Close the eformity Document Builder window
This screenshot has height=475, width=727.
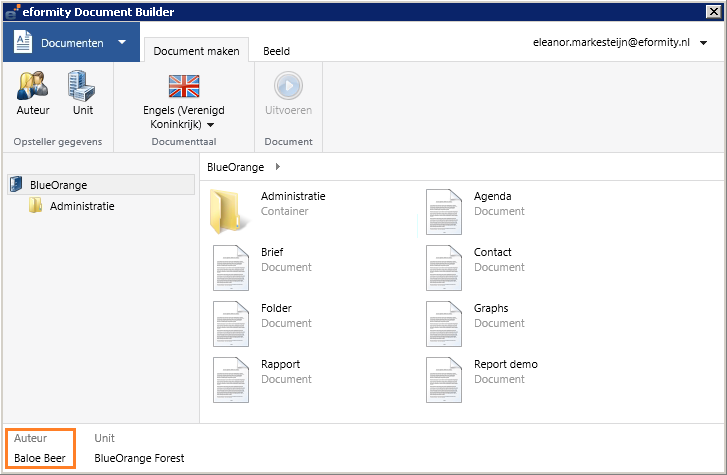tap(713, 12)
